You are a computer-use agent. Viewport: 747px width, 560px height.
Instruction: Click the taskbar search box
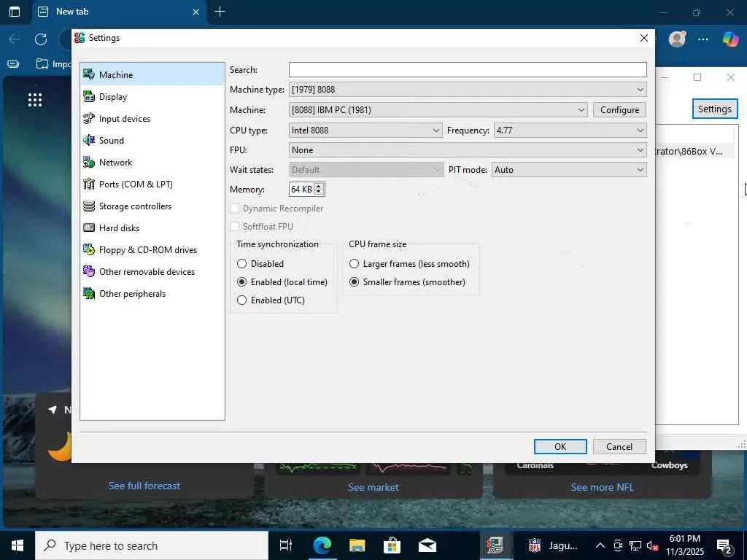coord(152,545)
